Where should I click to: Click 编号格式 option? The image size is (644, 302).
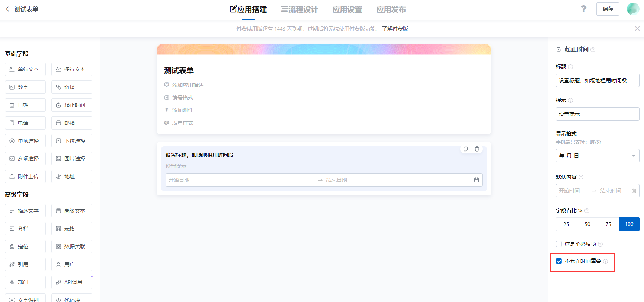click(183, 98)
